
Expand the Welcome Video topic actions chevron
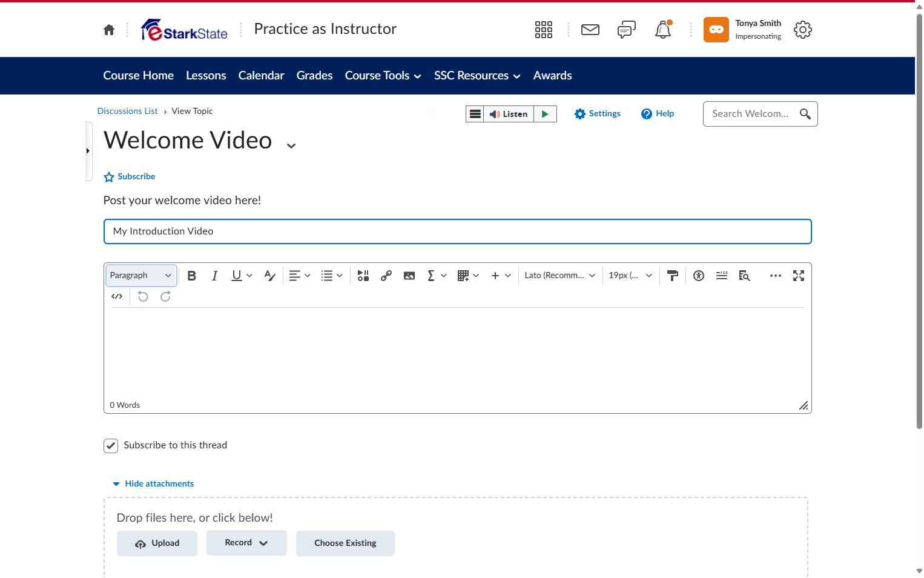[x=291, y=145]
